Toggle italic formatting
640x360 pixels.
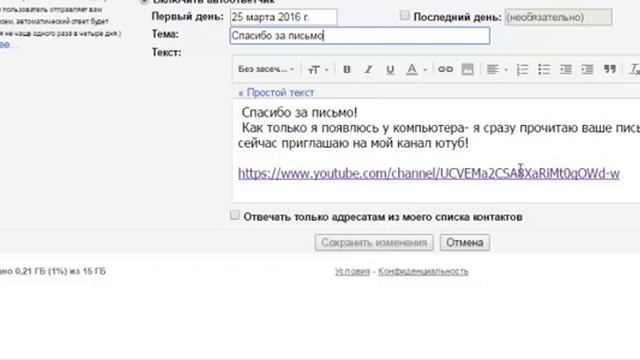pyautogui.click(x=368, y=69)
